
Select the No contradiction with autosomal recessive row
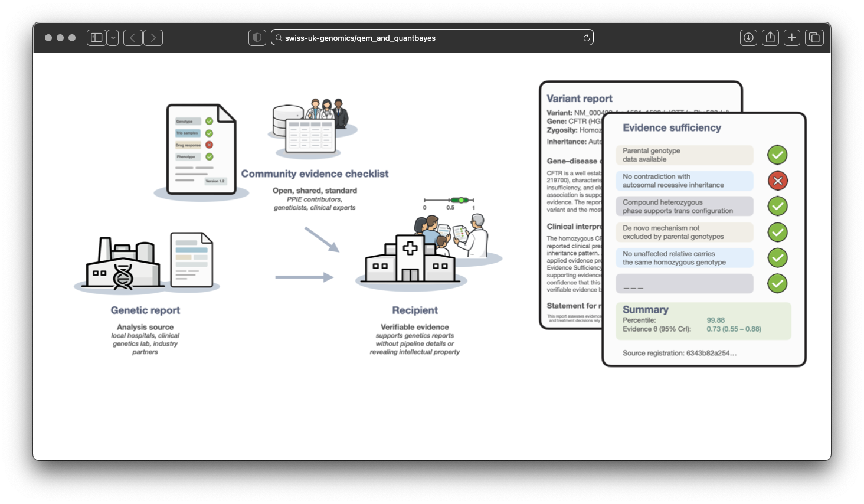685,181
